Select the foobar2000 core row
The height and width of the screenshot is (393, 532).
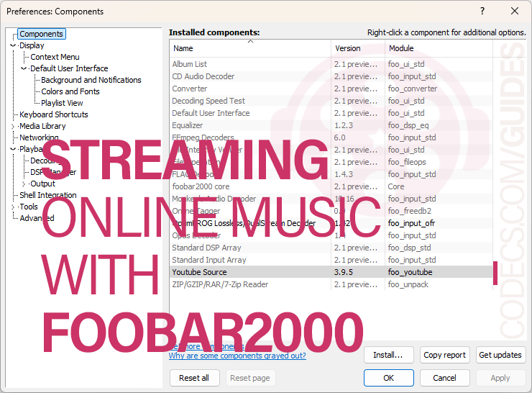tap(331, 186)
